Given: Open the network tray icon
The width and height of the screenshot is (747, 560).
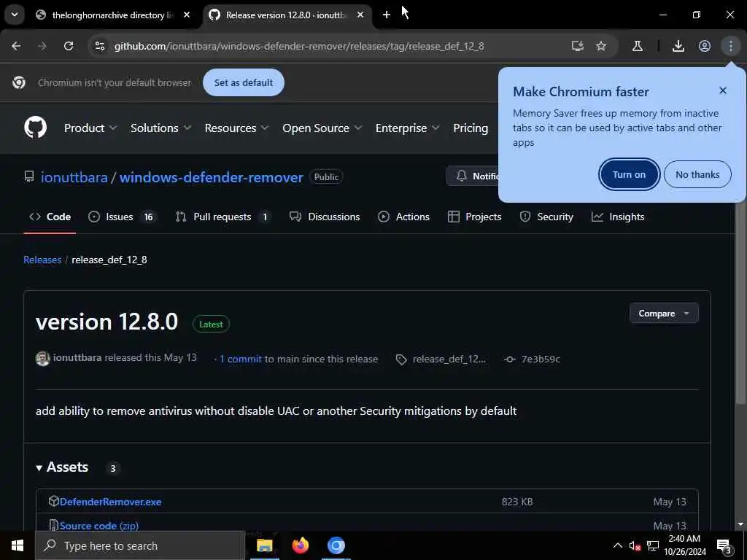Looking at the screenshot, I should [653, 546].
